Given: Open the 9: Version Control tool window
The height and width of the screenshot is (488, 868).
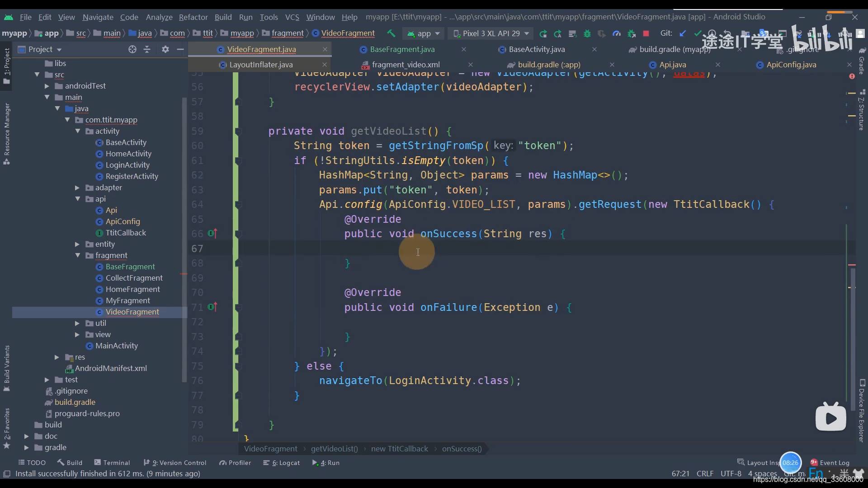Looking at the screenshot, I should point(175,463).
